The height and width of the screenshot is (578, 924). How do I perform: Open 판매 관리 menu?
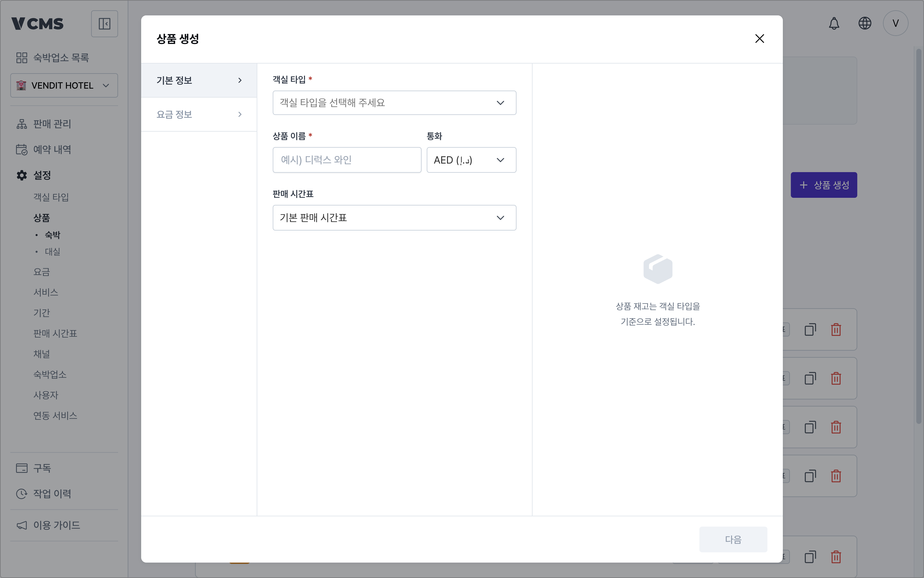(44, 124)
